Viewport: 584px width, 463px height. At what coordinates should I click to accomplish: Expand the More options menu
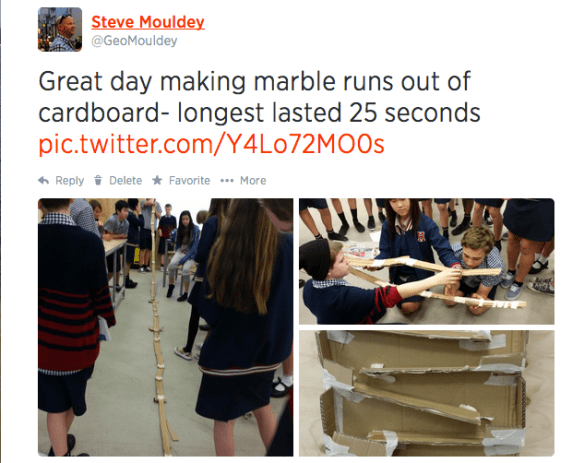(253, 181)
